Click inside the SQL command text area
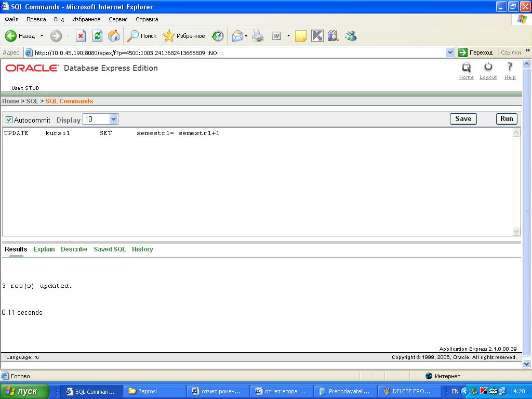 pos(257,182)
